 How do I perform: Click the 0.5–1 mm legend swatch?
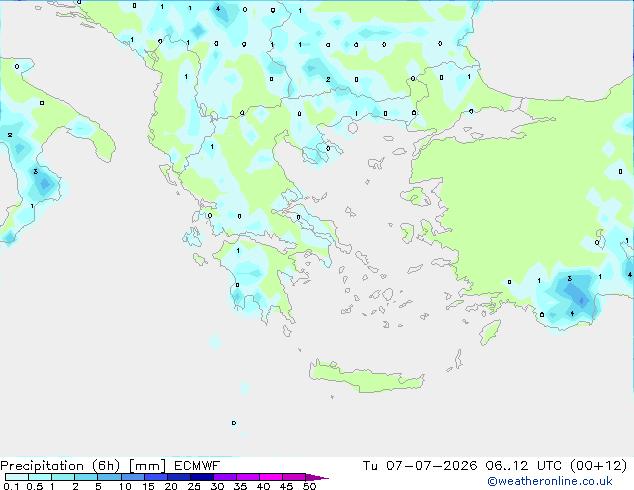tap(40, 477)
